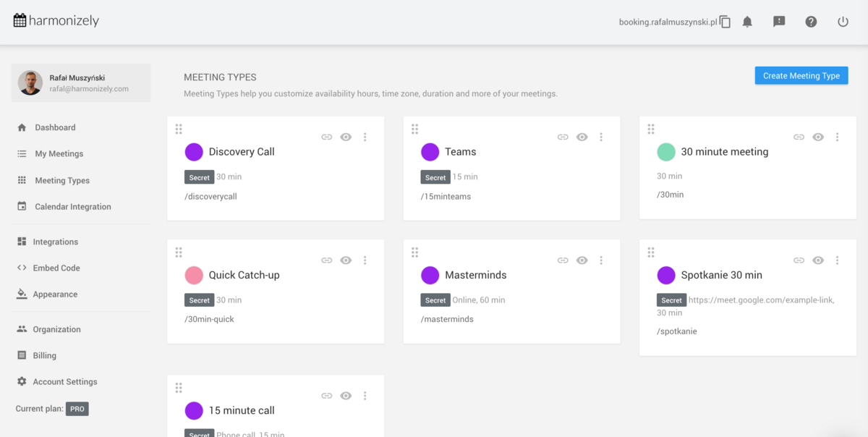868x437 pixels.
Task: Open more options for Discovery Call
Action: [x=365, y=137]
